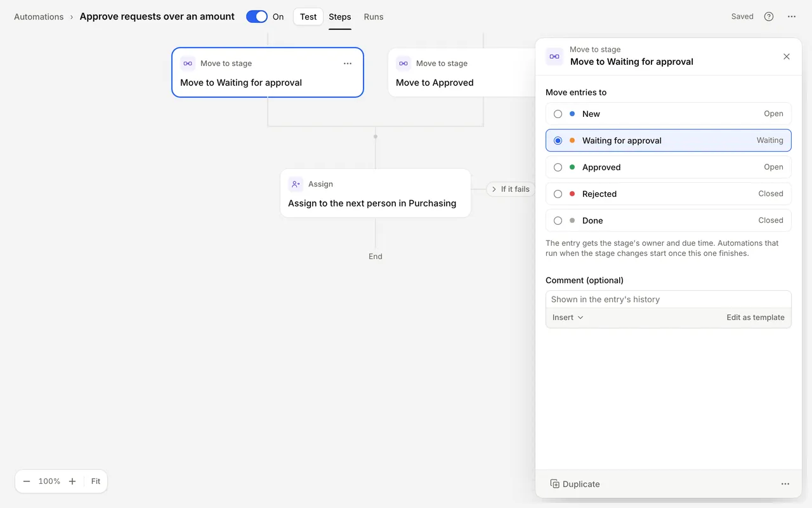The height and width of the screenshot is (508, 812).
Task: Click the 100% zoom level value
Action: click(49, 481)
